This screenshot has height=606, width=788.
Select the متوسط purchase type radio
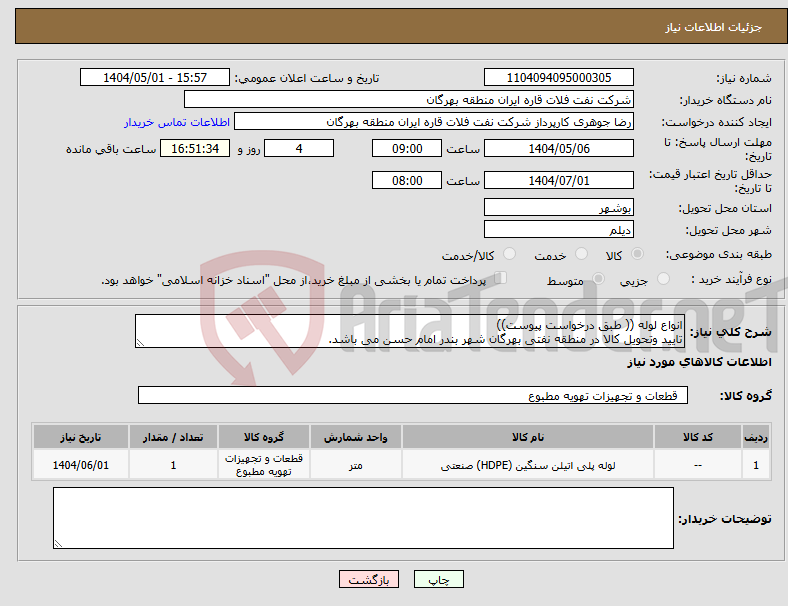(599, 278)
